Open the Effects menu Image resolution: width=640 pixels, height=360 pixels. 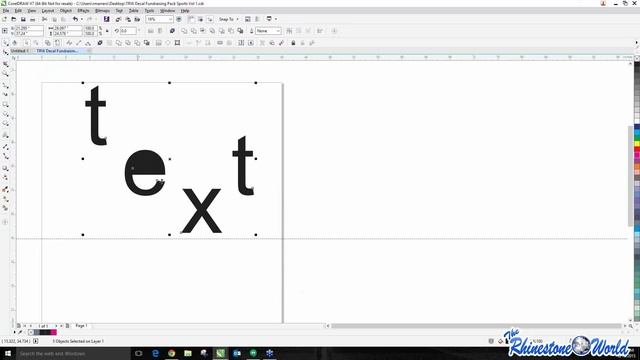point(83,11)
